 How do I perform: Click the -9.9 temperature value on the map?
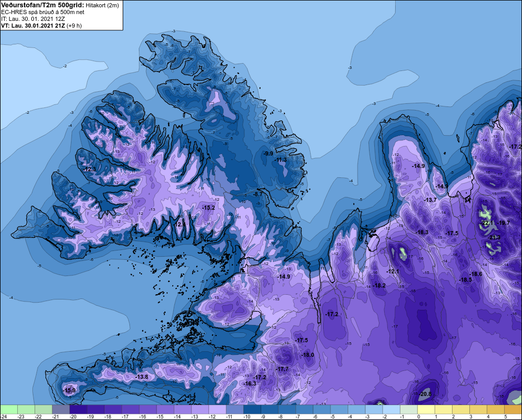(268, 153)
